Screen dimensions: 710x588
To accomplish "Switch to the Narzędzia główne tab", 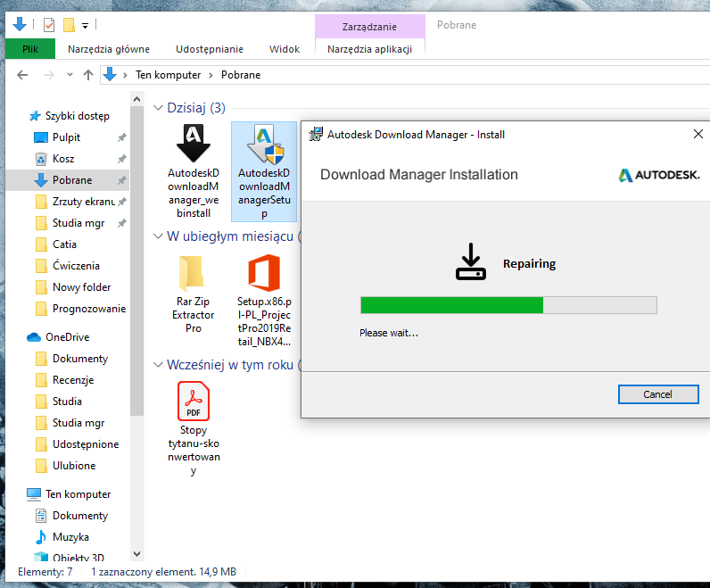I will point(109,49).
